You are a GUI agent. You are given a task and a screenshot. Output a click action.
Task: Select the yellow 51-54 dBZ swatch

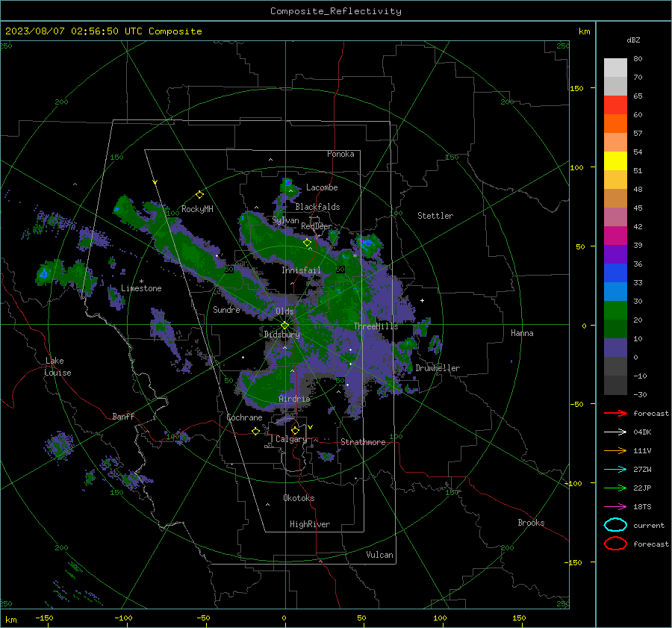(x=615, y=161)
